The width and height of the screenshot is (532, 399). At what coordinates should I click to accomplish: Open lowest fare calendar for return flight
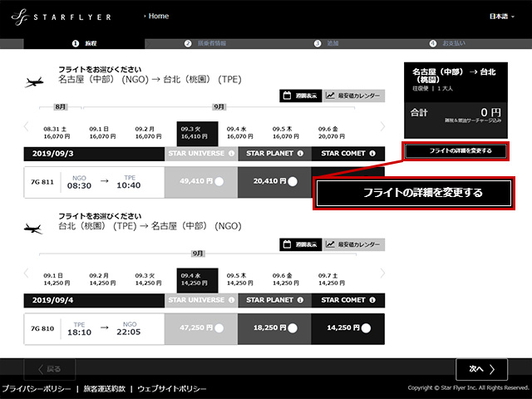click(x=352, y=244)
